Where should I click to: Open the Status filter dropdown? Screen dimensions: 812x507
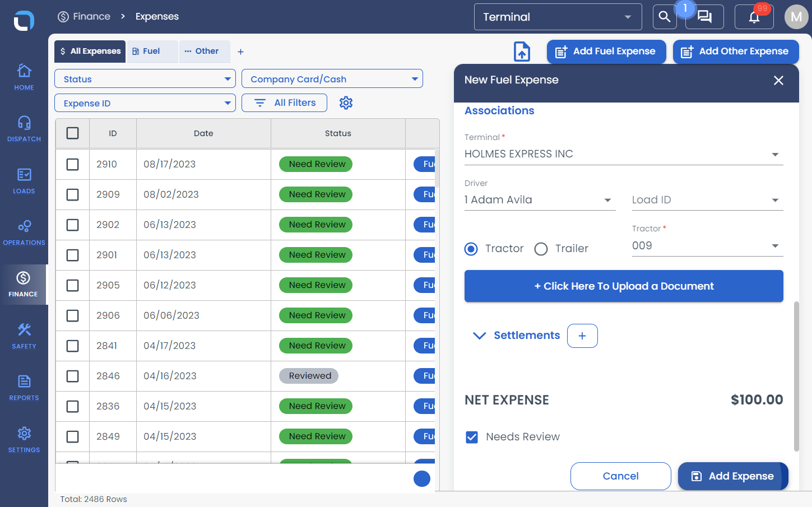pyautogui.click(x=145, y=79)
